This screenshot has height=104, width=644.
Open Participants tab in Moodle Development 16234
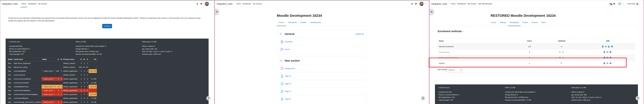pyautogui.click(x=292, y=23)
